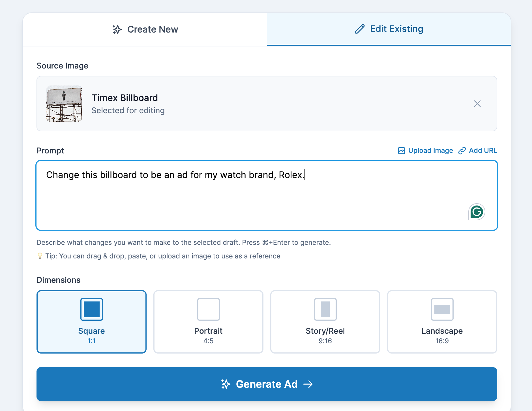
Task: Click the sparkle icon beside Create New
Action: click(117, 29)
